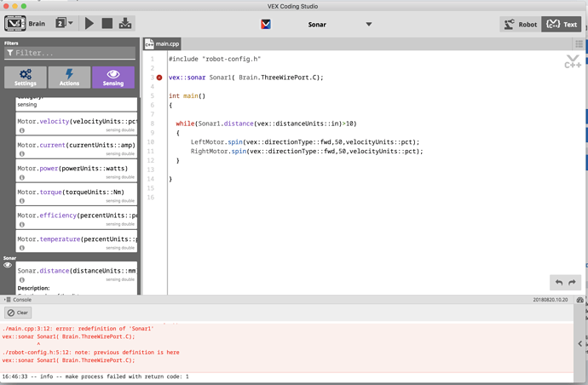Image resolution: width=588 pixels, height=385 pixels.
Task: Click the previous definition note line
Action: pyautogui.click(x=90, y=353)
